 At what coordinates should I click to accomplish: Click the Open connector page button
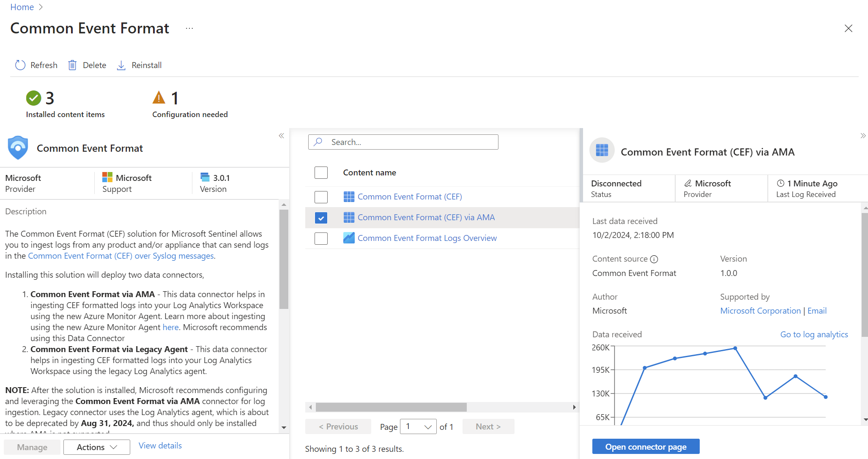pyautogui.click(x=646, y=447)
